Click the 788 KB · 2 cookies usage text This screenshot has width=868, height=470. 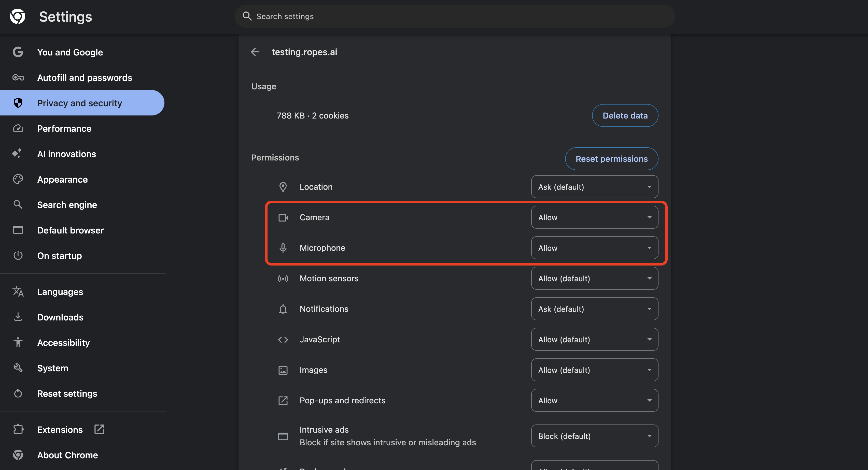[312, 115]
